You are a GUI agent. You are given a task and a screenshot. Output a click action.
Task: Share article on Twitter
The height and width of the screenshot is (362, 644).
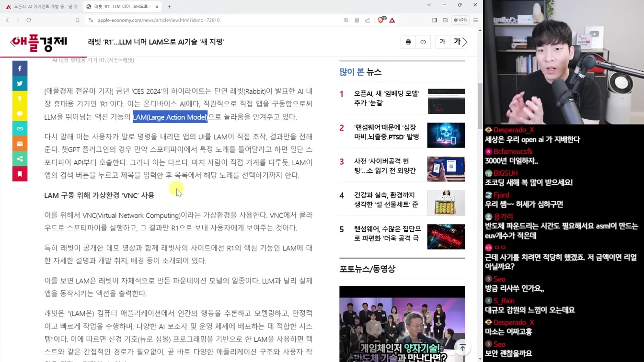(x=20, y=83)
